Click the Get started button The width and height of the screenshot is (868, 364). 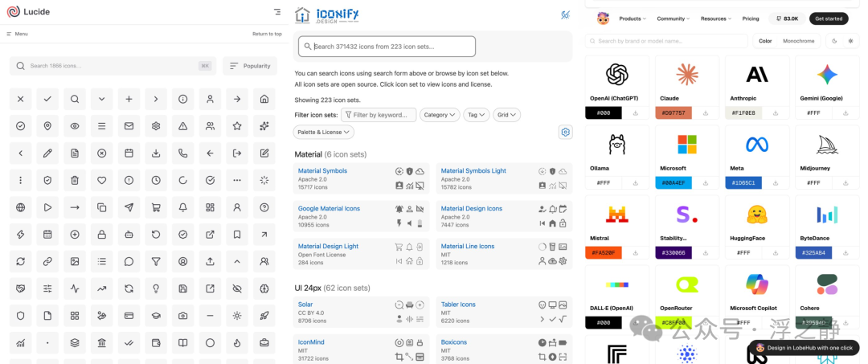pyautogui.click(x=829, y=18)
